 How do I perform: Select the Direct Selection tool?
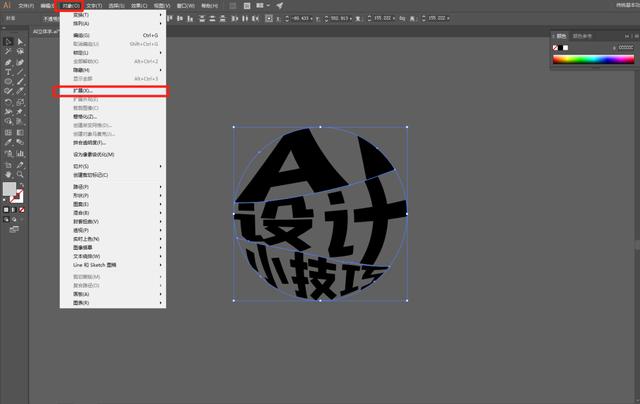coord(20,42)
